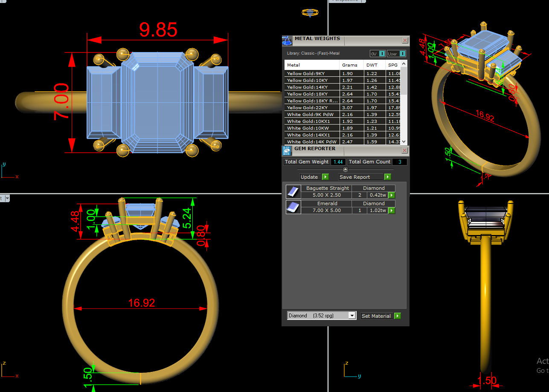
Task: Click the 5.00 X 2.50 size cell
Action: tap(326, 195)
